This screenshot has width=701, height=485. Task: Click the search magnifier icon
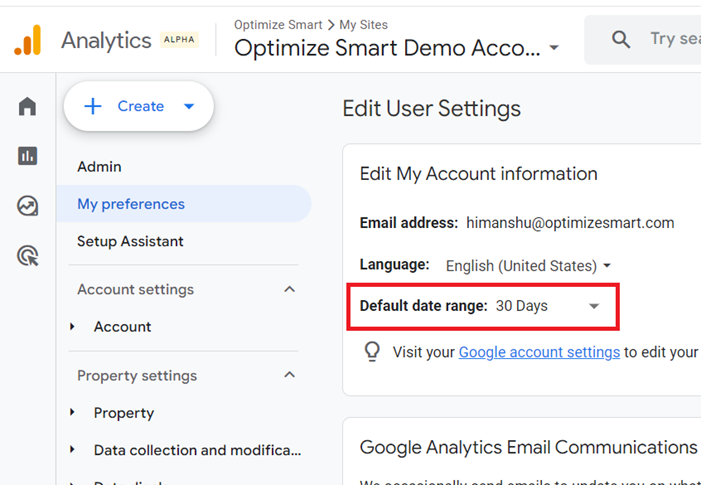[621, 39]
